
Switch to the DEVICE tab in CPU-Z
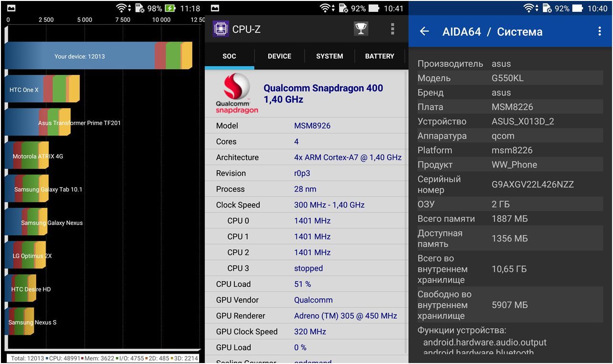(279, 56)
